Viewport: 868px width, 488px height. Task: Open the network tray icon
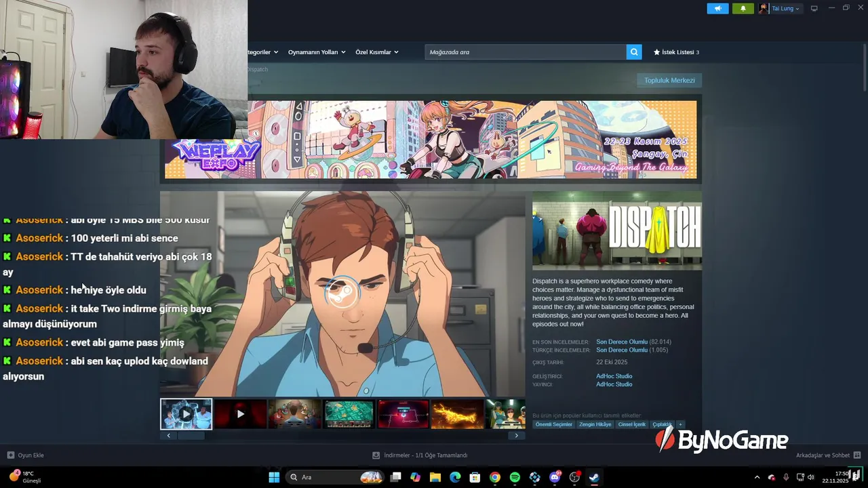[800, 477]
